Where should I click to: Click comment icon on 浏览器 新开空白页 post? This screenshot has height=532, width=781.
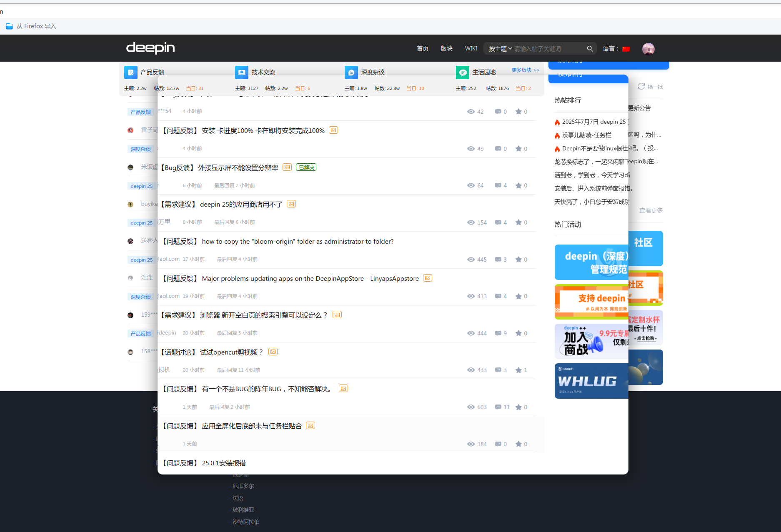(x=498, y=333)
